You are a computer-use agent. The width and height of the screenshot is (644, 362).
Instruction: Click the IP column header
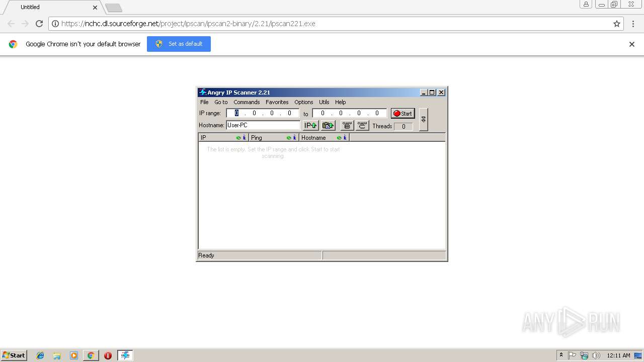coord(223,138)
